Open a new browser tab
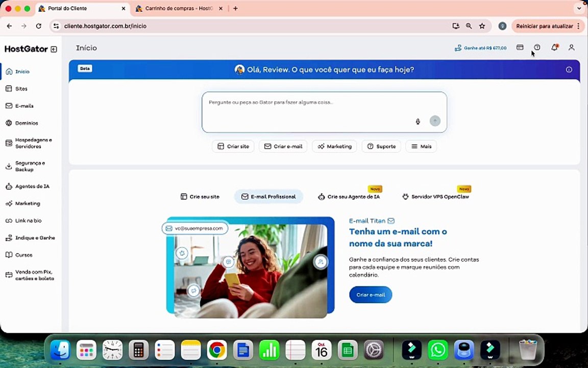The image size is (588, 368). point(235,8)
